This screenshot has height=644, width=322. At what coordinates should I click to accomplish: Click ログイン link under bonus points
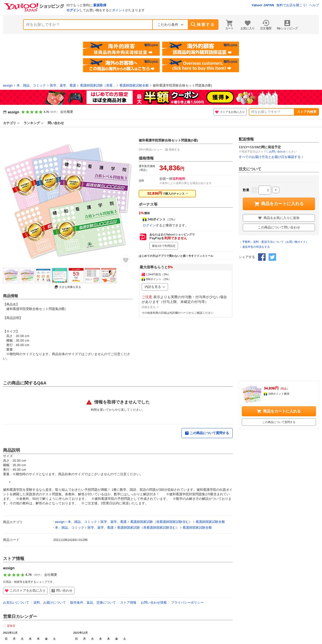pos(149,225)
